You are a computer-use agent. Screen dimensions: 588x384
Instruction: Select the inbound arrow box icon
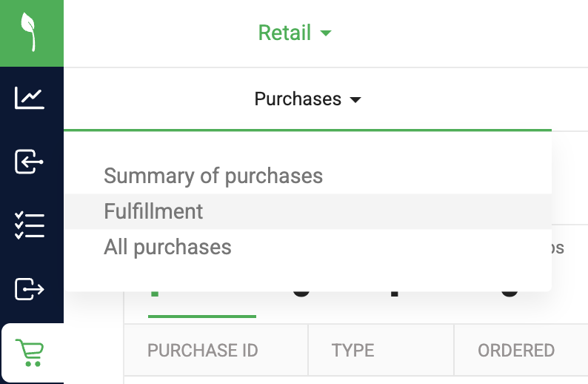point(29,162)
